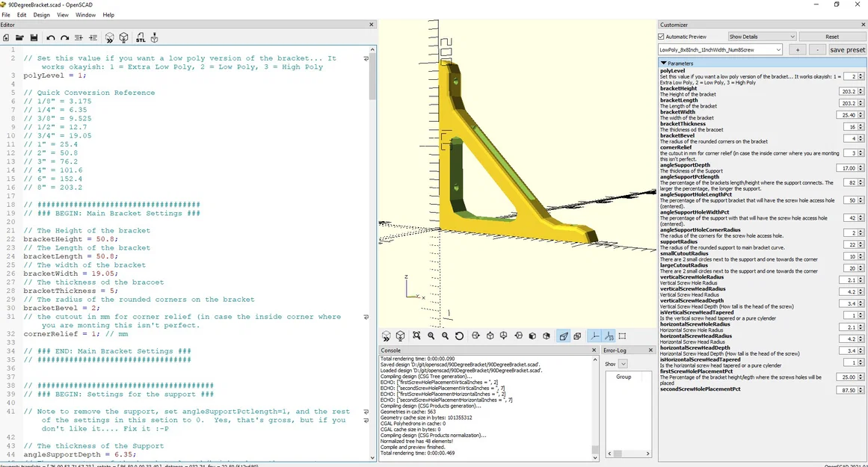Click the View All icon in the viewport toolbar
Image resolution: width=868 pixels, height=467 pixels.
click(x=416, y=335)
